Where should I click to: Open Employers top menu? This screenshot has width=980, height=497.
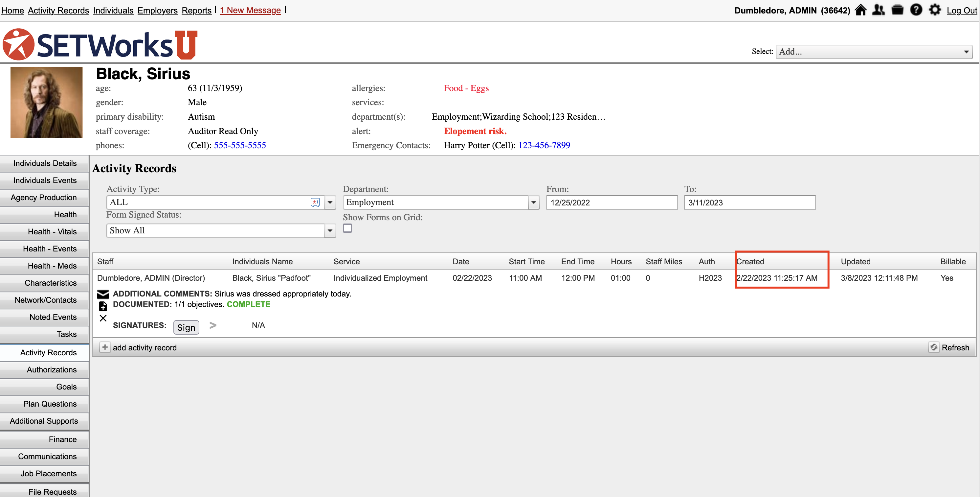point(158,10)
